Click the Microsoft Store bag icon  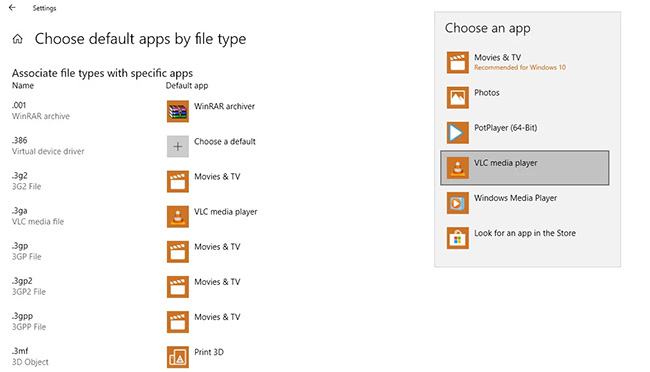(458, 238)
